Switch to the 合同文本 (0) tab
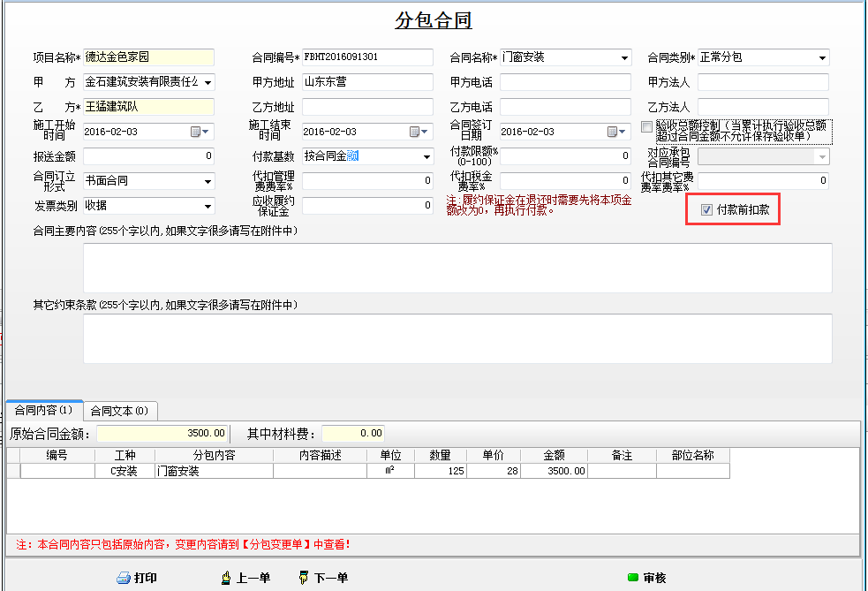868x591 pixels. click(121, 411)
